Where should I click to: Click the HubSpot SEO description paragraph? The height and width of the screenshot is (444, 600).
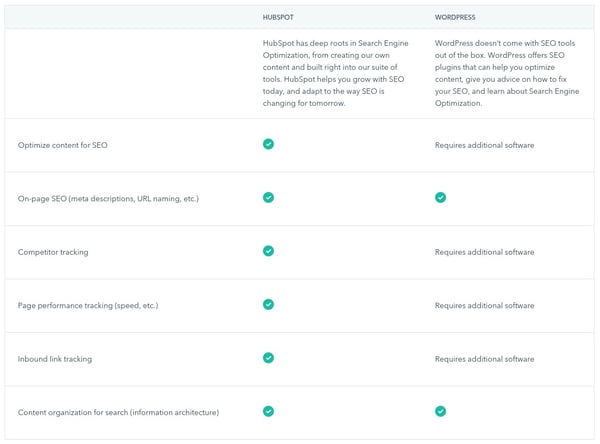click(336, 73)
